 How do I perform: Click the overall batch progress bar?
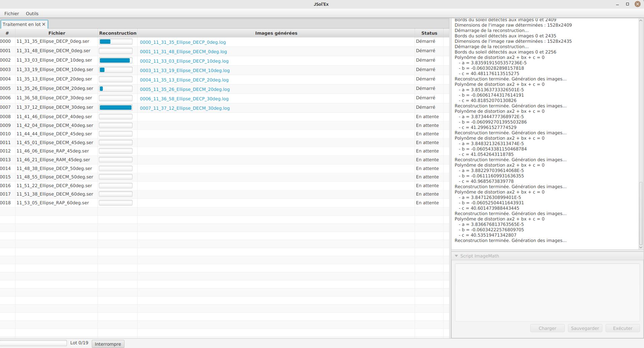pos(33,343)
